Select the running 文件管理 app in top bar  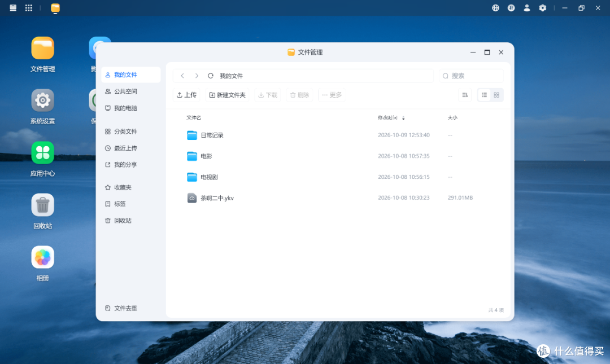point(55,8)
